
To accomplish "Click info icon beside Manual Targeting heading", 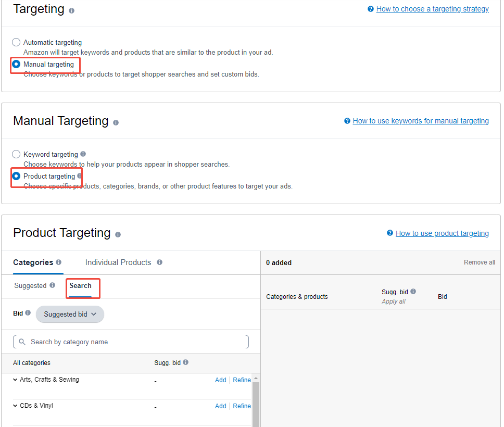I will tap(116, 123).
